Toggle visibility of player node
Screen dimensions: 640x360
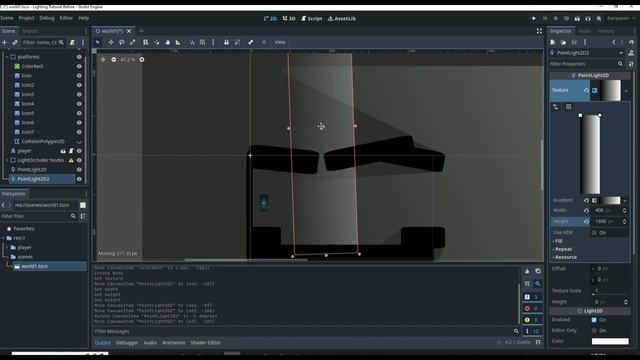click(79, 151)
